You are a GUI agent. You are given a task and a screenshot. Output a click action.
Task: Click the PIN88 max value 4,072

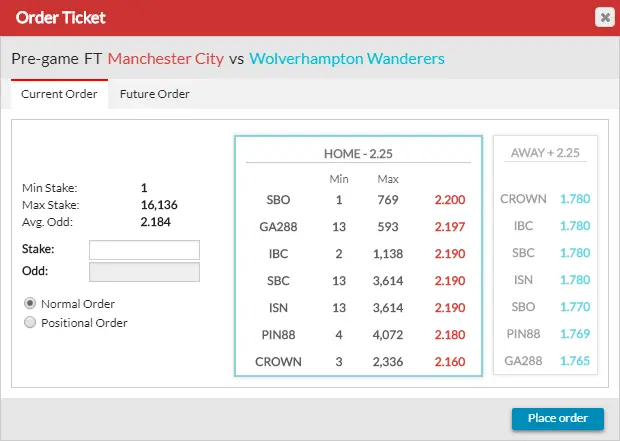[x=388, y=335]
